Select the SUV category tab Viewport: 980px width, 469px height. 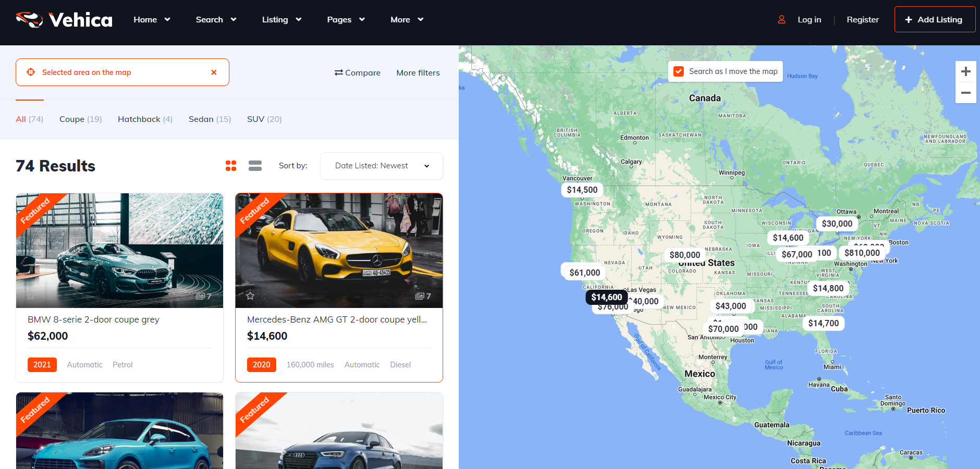pyautogui.click(x=264, y=119)
